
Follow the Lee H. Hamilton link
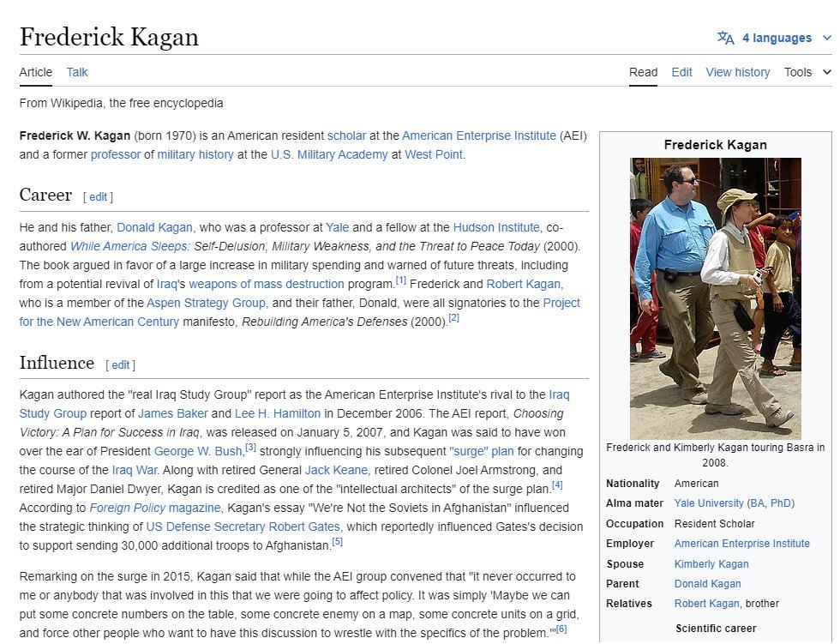pyautogui.click(x=278, y=413)
